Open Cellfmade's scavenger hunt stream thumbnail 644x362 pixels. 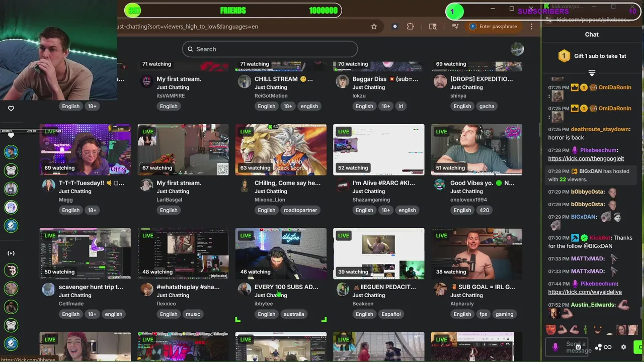(x=85, y=254)
